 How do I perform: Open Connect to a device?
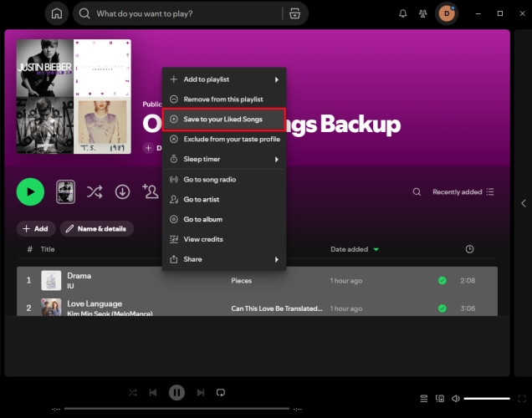440,399
